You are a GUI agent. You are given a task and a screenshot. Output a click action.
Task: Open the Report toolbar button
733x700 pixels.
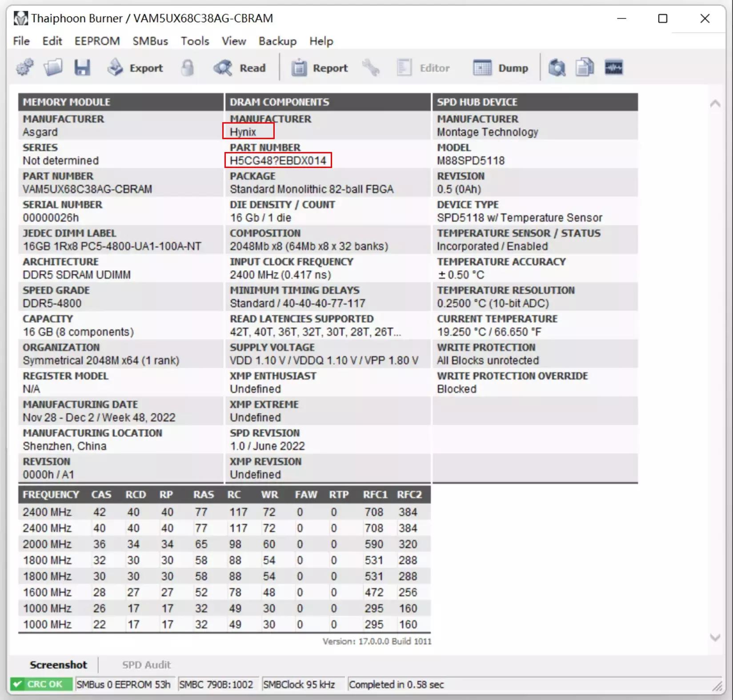pos(320,68)
